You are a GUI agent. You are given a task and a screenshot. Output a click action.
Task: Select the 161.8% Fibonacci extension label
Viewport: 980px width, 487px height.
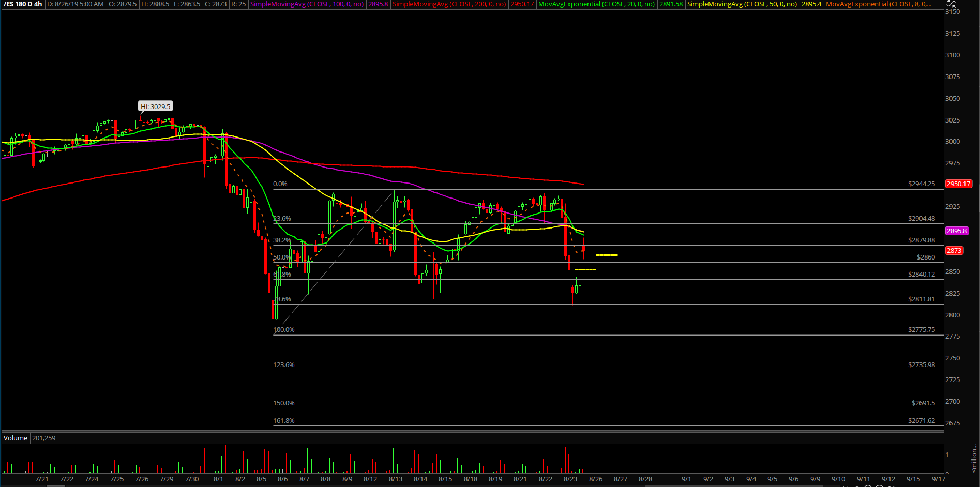pos(284,421)
